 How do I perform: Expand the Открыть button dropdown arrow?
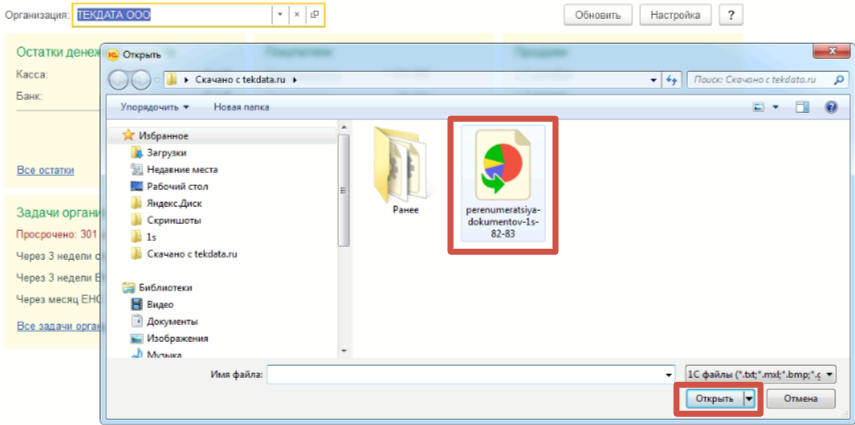pos(749,399)
